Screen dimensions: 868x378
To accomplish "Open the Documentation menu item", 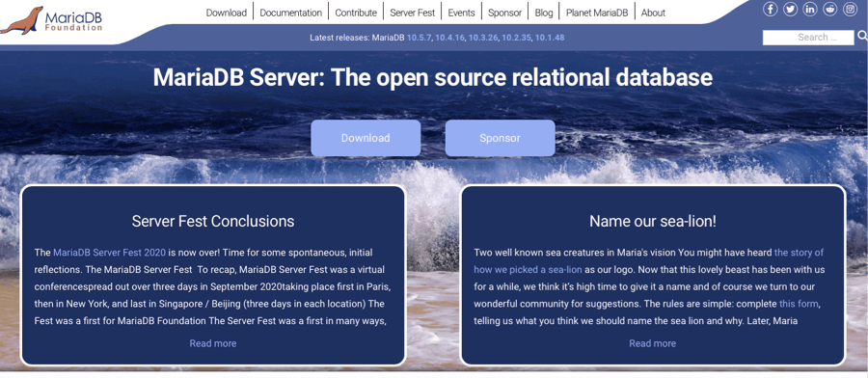I will 290,13.
